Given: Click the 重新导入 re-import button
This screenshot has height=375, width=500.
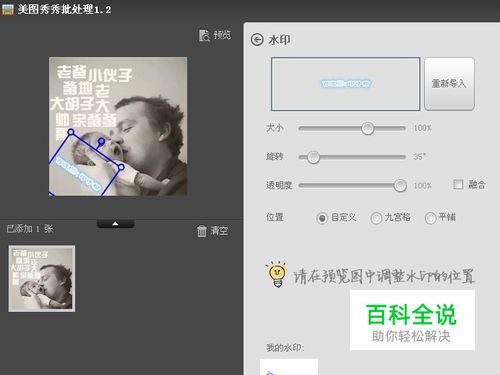Looking at the screenshot, I should click(x=449, y=84).
